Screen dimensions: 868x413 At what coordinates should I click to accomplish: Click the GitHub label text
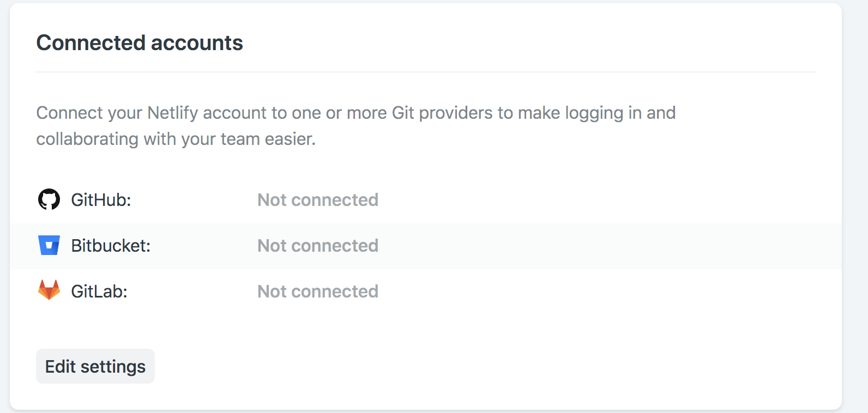coord(100,200)
